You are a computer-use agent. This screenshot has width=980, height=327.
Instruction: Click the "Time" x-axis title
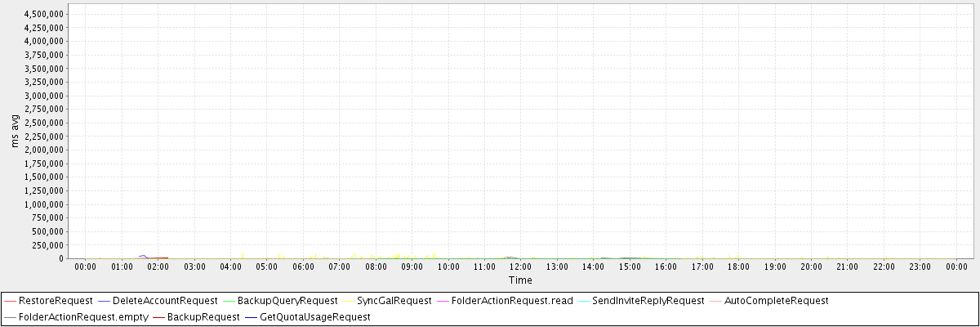520,280
